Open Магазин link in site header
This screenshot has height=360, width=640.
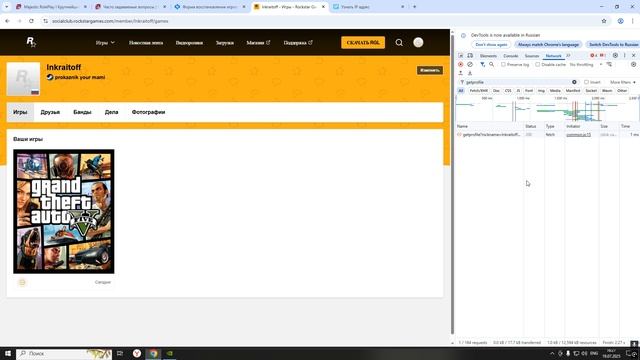point(258,42)
